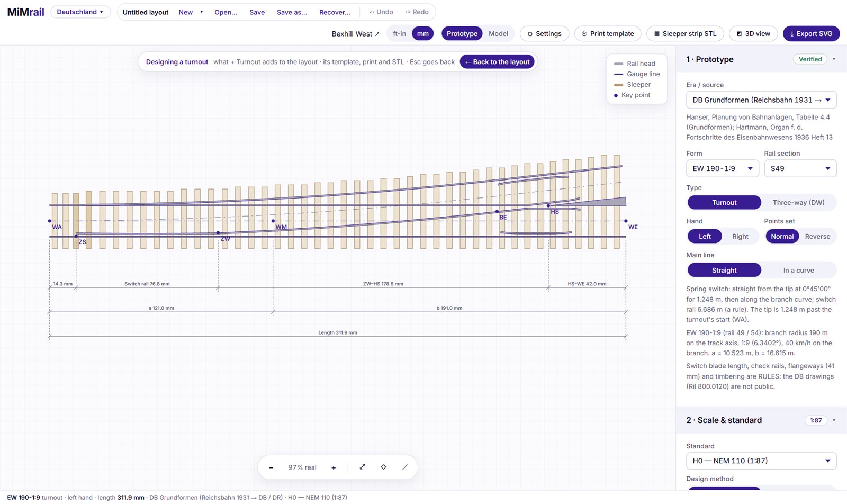Choose Three-way (DW) type

798,202
